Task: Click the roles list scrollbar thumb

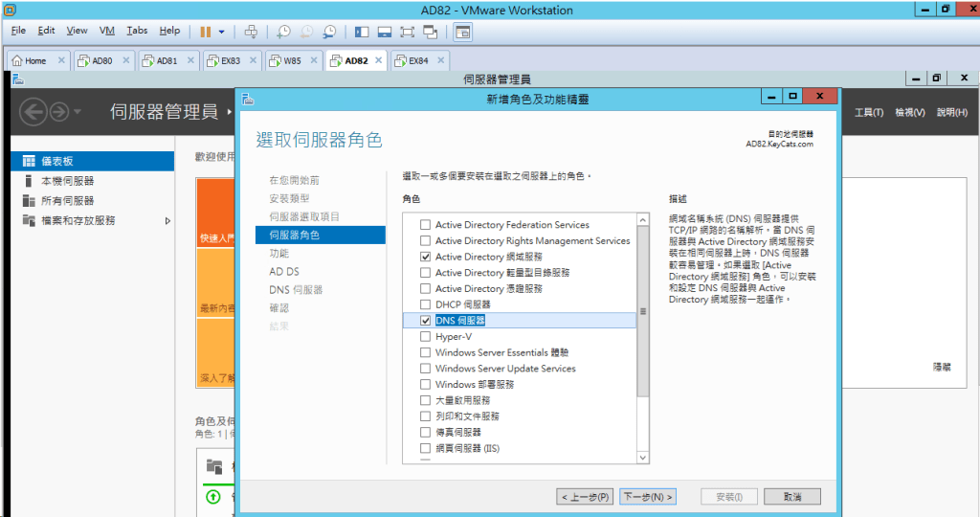Action: tap(643, 311)
